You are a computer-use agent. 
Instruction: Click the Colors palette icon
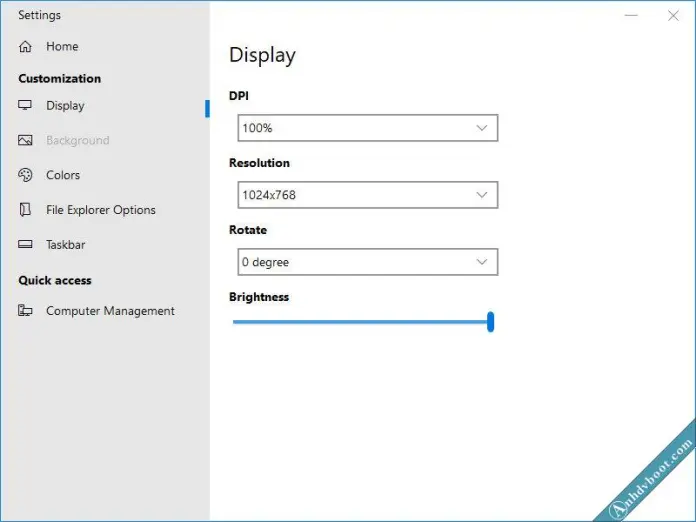click(25, 175)
